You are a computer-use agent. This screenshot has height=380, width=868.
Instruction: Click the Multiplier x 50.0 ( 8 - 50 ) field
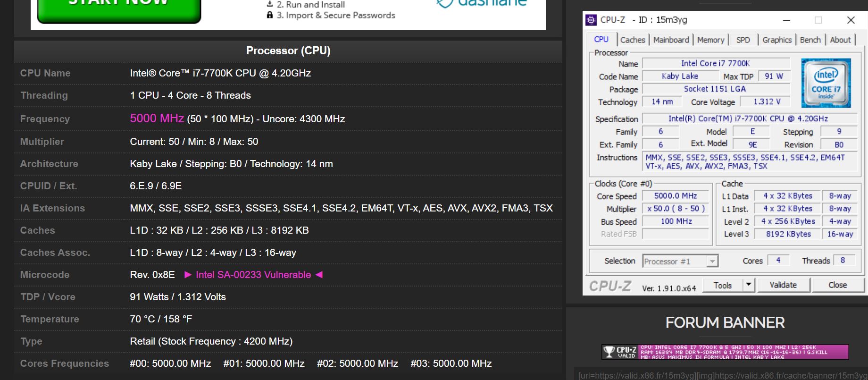pos(676,209)
